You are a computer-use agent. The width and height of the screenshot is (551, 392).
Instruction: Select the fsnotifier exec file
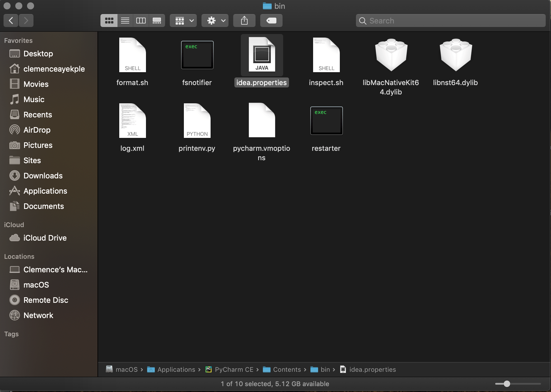[197, 55]
